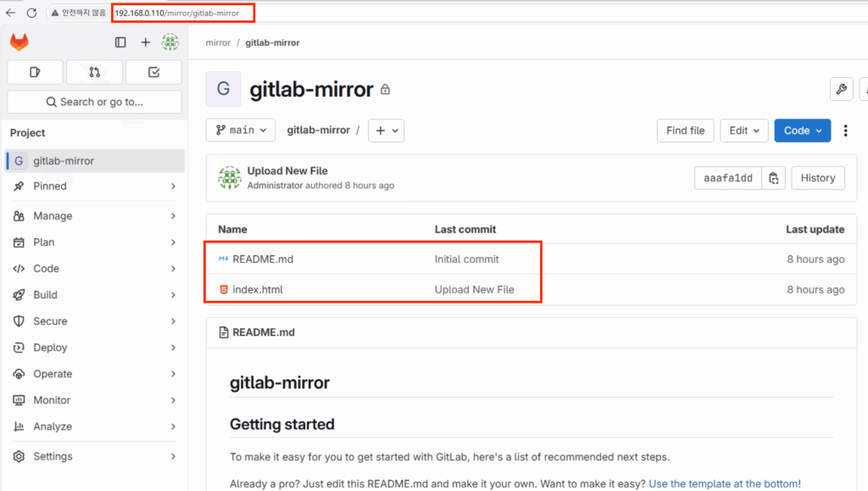Open assigned issues shortcut
The height and width of the screenshot is (491, 868).
(x=35, y=72)
